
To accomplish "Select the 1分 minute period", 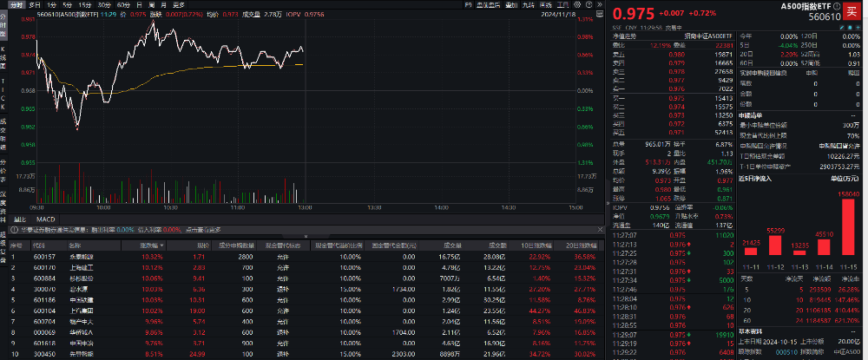I will [51, 4].
